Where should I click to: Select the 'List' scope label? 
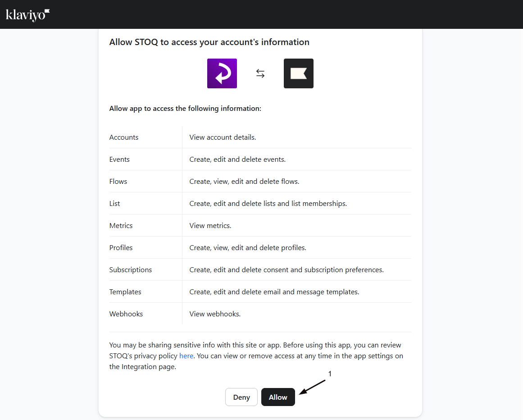tap(114, 204)
